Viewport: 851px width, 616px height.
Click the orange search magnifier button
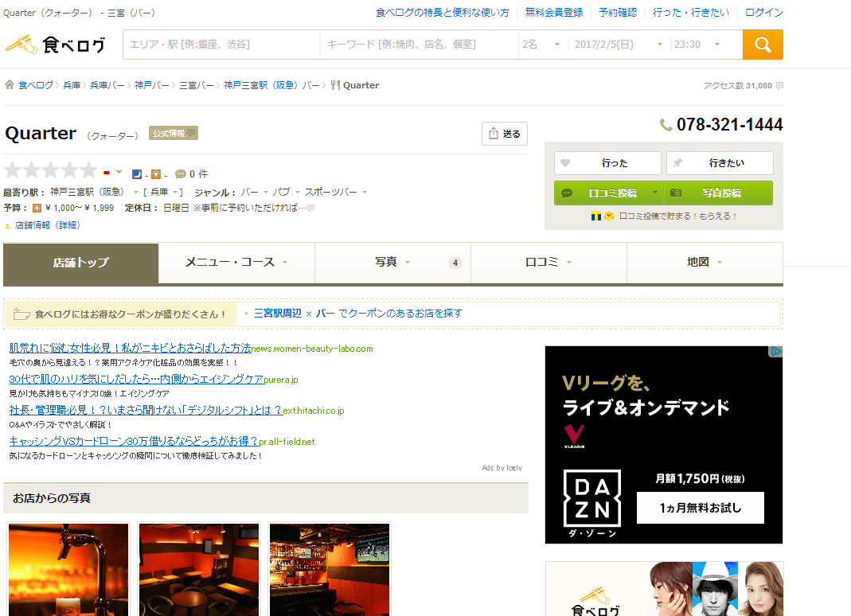(763, 45)
